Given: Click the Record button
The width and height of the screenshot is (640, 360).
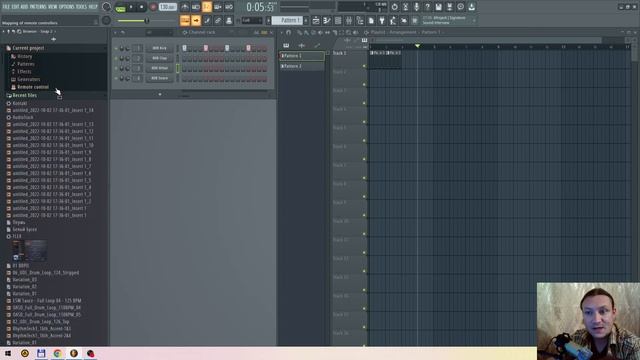Looking at the screenshot, I should 153,7.
